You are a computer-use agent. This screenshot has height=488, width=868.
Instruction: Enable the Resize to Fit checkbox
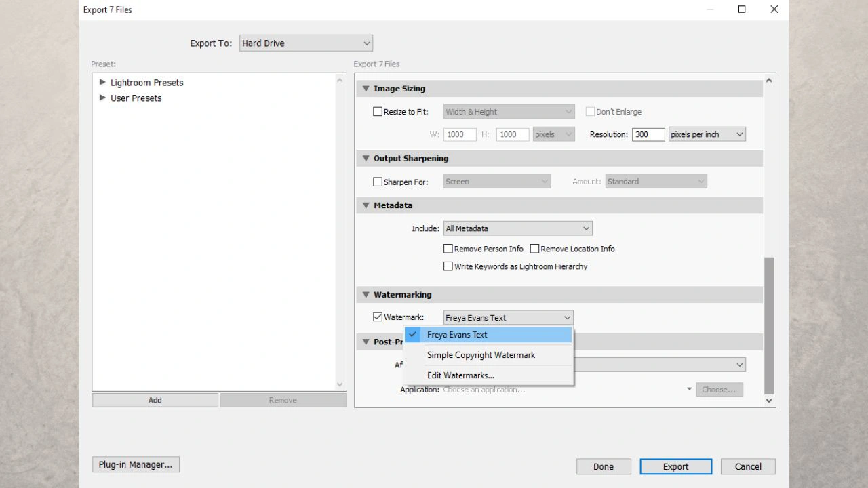[378, 112]
